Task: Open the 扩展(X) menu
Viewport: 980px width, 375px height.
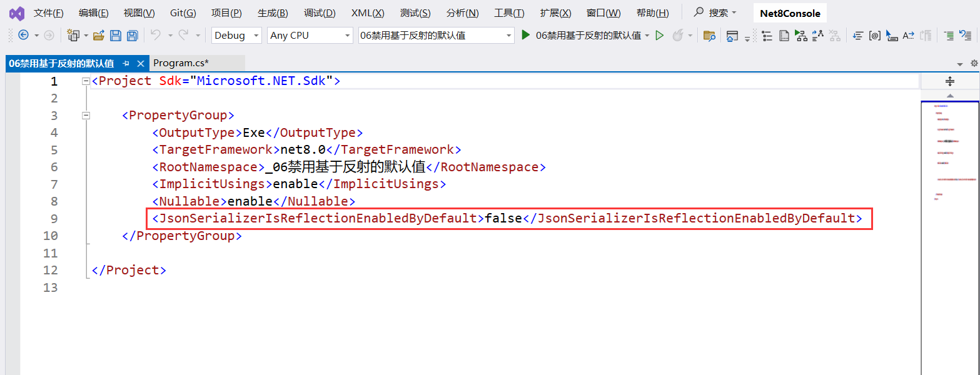Action: click(555, 13)
